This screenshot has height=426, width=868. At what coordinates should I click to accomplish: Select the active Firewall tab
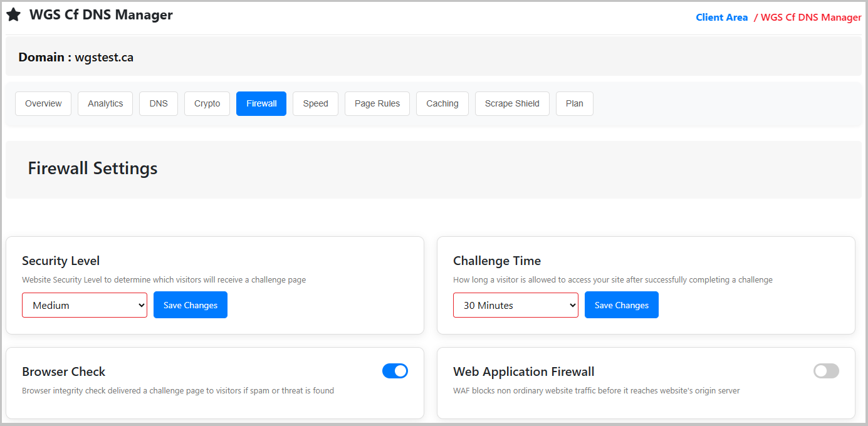click(x=261, y=104)
